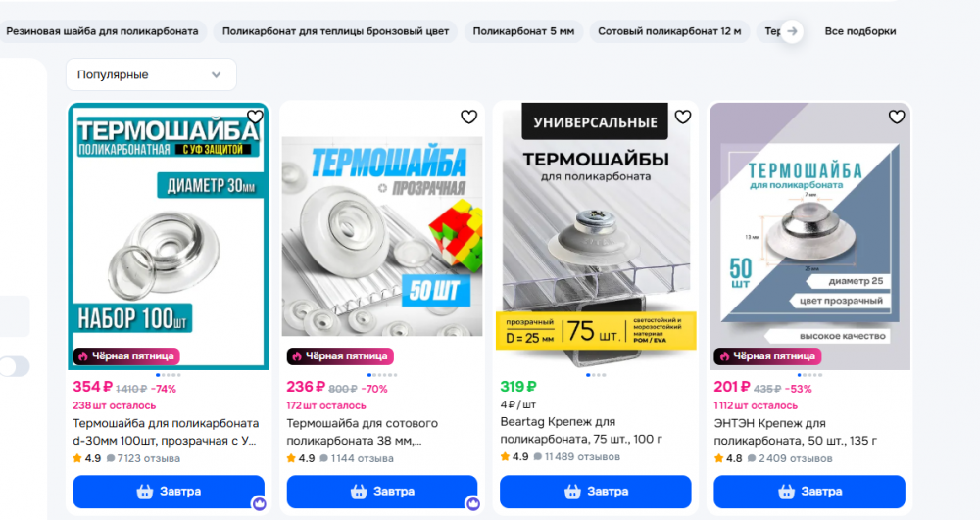980x520 pixels.
Task: Add the 354 ₽ thermo washer to cart
Action: (x=169, y=492)
